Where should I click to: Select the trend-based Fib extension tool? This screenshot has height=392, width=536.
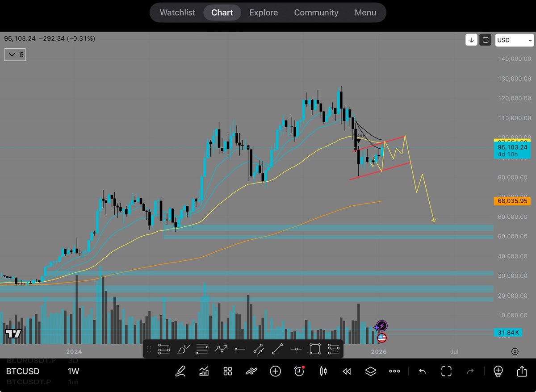click(334, 349)
